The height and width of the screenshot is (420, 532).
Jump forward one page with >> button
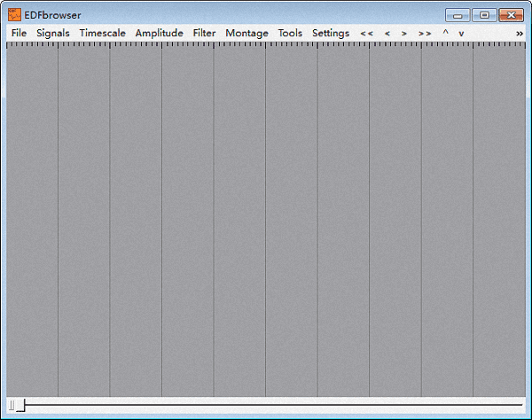point(425,34)
